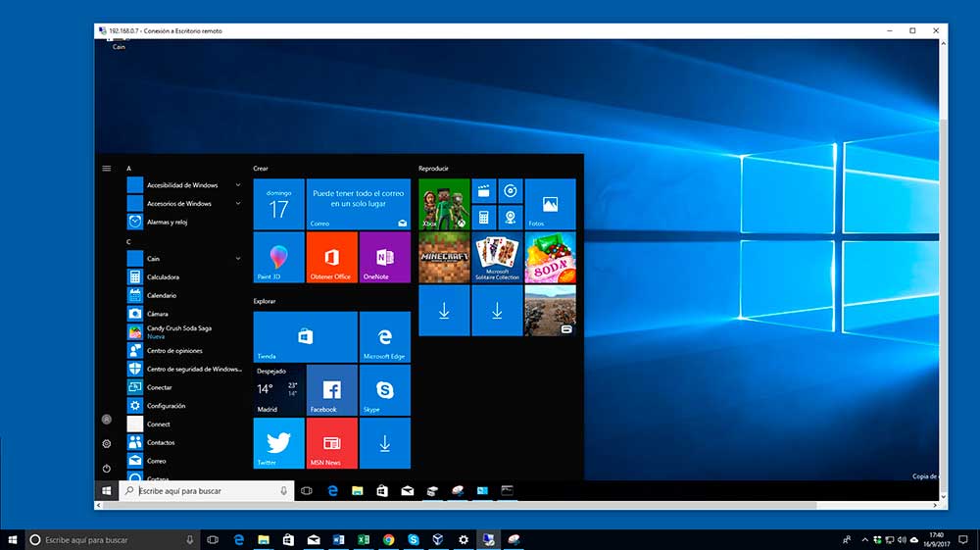
Task: Open the Madrid weather tile
Action: click(278, 390)
